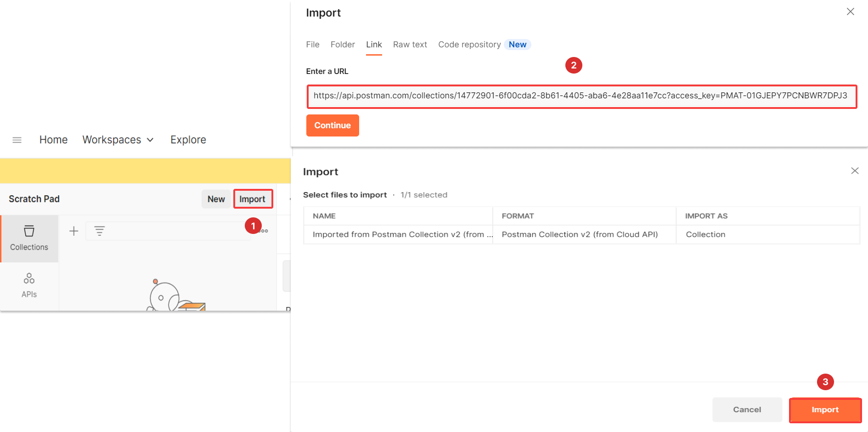Click the FORMAT column header
The height and width of the screenshot is (432, 868).
(518, 216)
